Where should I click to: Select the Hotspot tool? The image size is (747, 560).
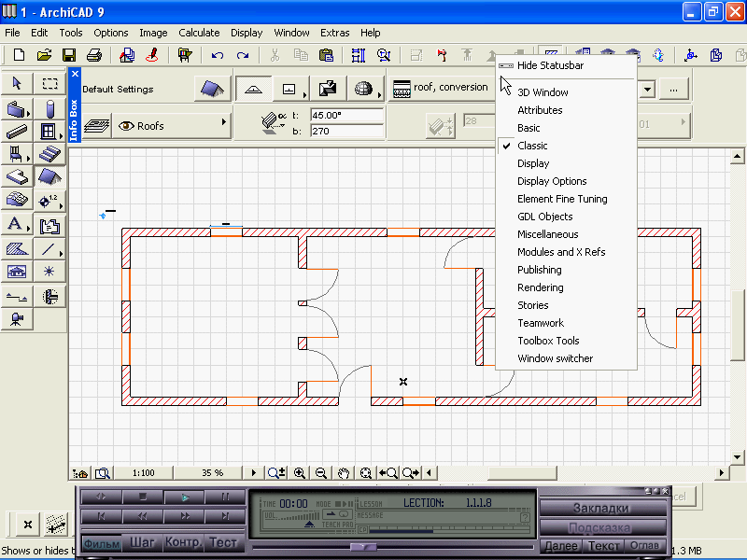pyautogui.click(x=49, y=272)
